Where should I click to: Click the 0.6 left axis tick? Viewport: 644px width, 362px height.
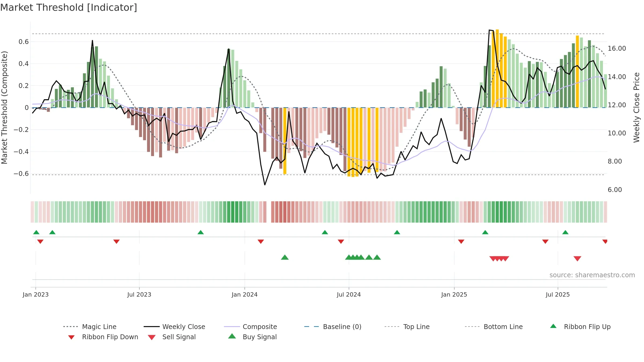(24, 42)
